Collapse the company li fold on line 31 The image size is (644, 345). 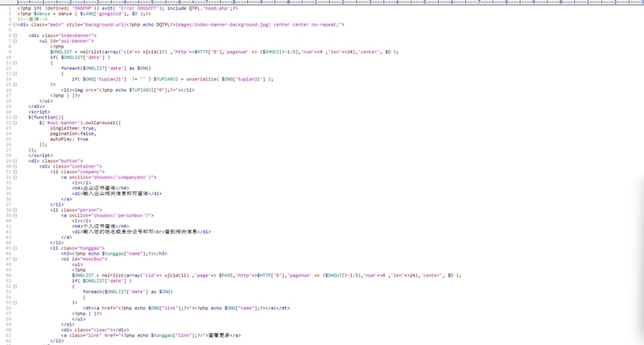click(x=14, y=172)
